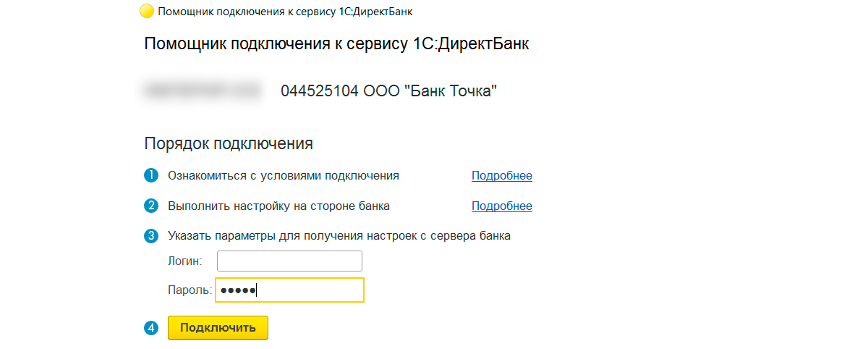Click the main heading Помощник подключения
Viewport: 868px width, 349px height.
336,44
